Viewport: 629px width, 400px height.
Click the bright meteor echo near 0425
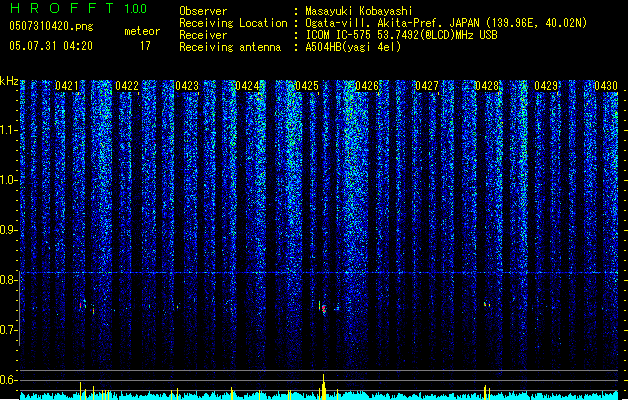pyautogui.click(x=323, y=308)
